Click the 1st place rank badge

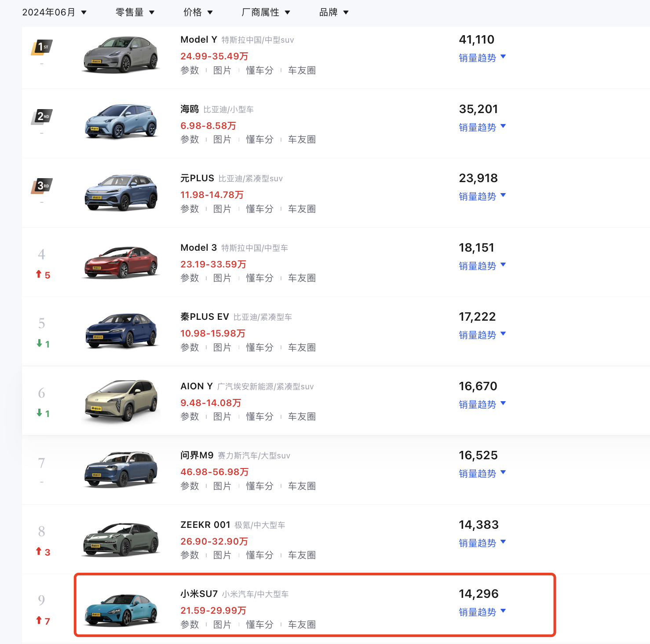pos(42,47)
